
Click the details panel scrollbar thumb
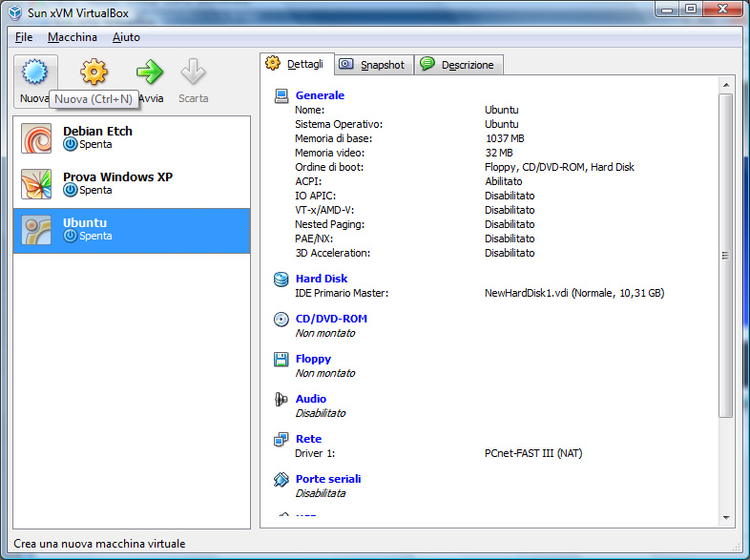click(x=726, y=256)
